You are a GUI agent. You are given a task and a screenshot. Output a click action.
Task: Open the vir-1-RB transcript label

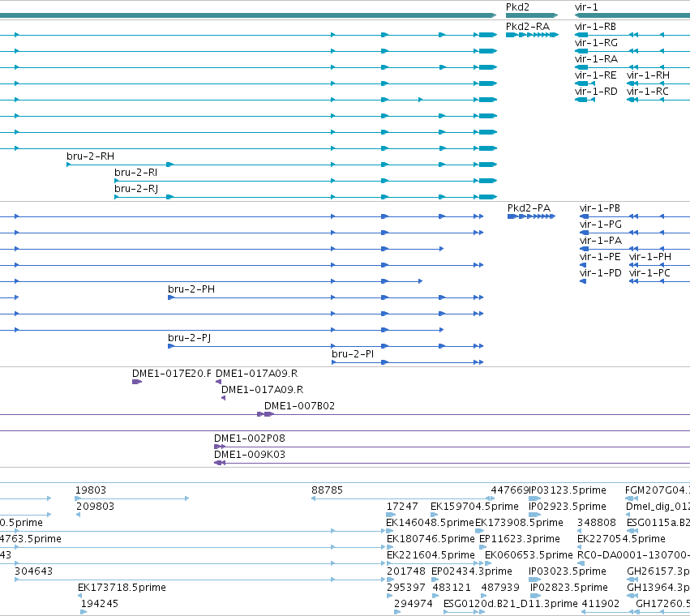point(595,27)
